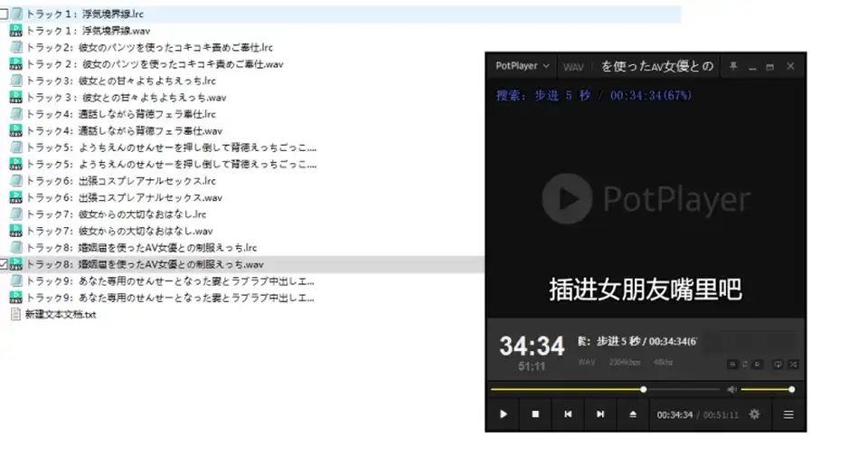Screen dimensions: 868x476
Task: Click the 2304kbps bitrate label
Action: pyautogui.click(x=625, y=362)
